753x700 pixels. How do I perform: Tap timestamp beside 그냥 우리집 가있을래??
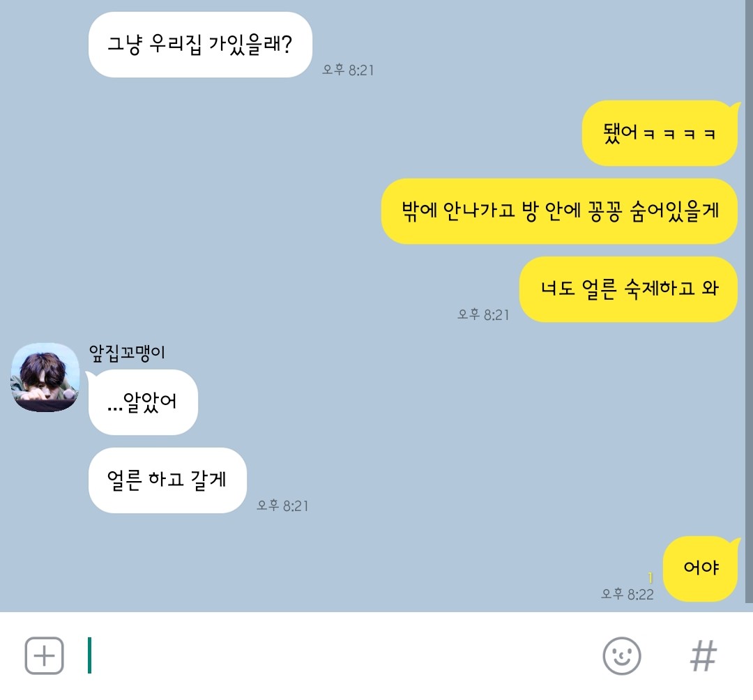pyautogui.click(x=348, y=70)
